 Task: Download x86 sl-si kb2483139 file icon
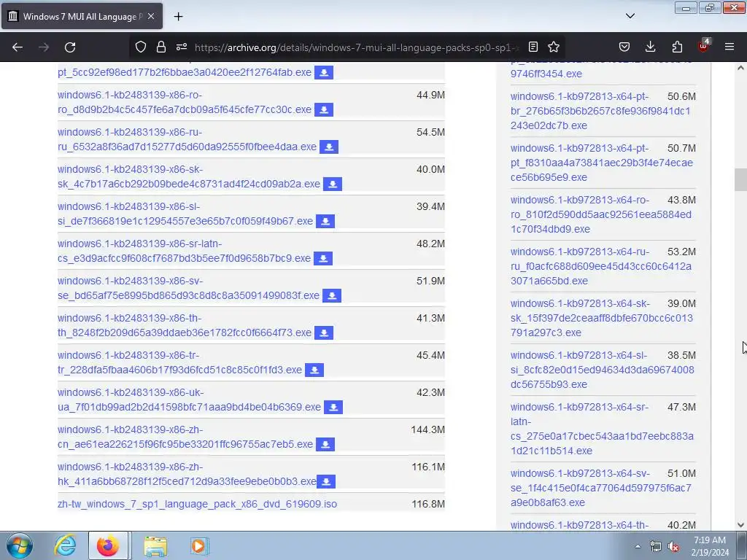click(x=325, y=221)
